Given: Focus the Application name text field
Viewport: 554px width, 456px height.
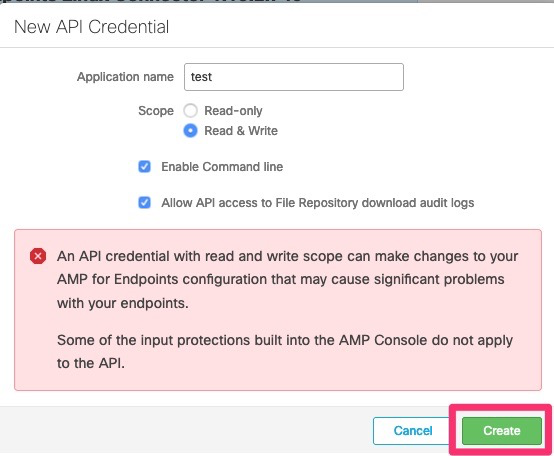Looking at the screenshot, I should 294,77.
